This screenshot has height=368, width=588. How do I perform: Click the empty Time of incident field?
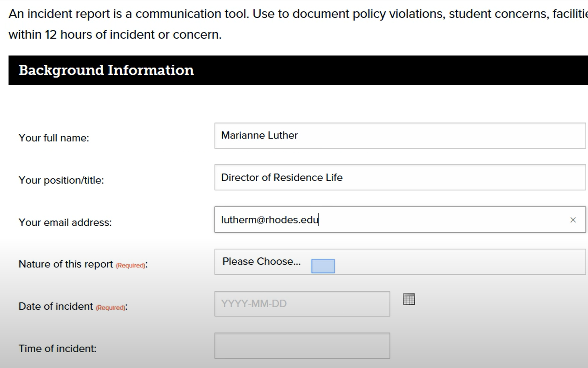[x=302, y=346]
